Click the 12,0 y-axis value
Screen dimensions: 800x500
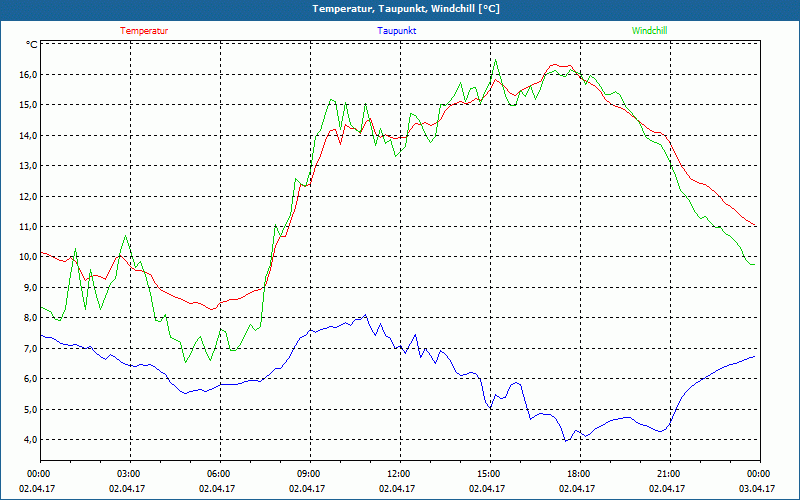(x=29, y=196)
